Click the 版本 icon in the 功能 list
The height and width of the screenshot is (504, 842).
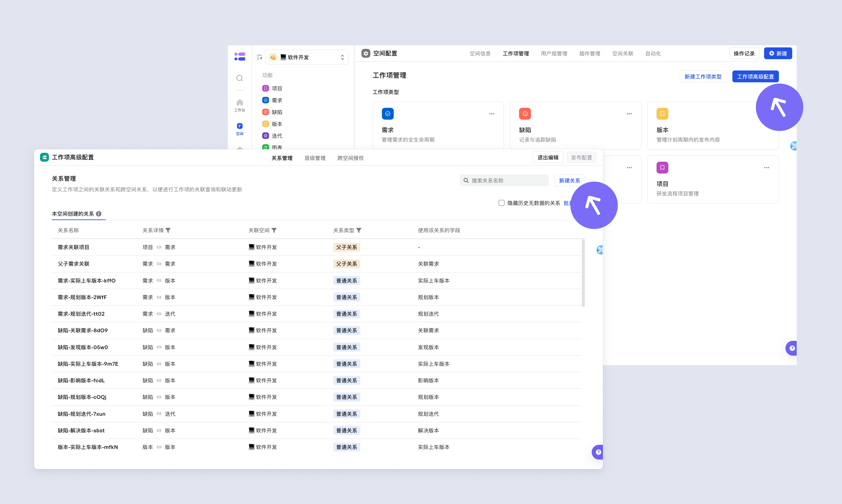266,124
